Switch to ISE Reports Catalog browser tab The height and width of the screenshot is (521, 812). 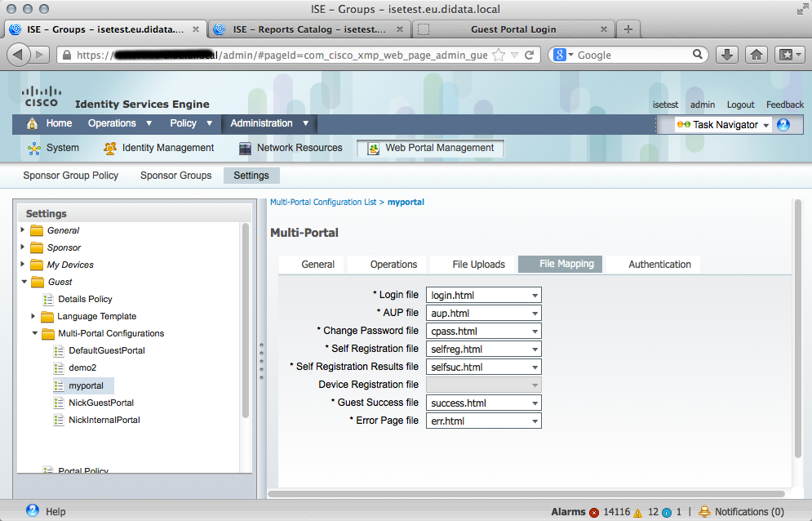pyautogui.click(x=309, y=29)
